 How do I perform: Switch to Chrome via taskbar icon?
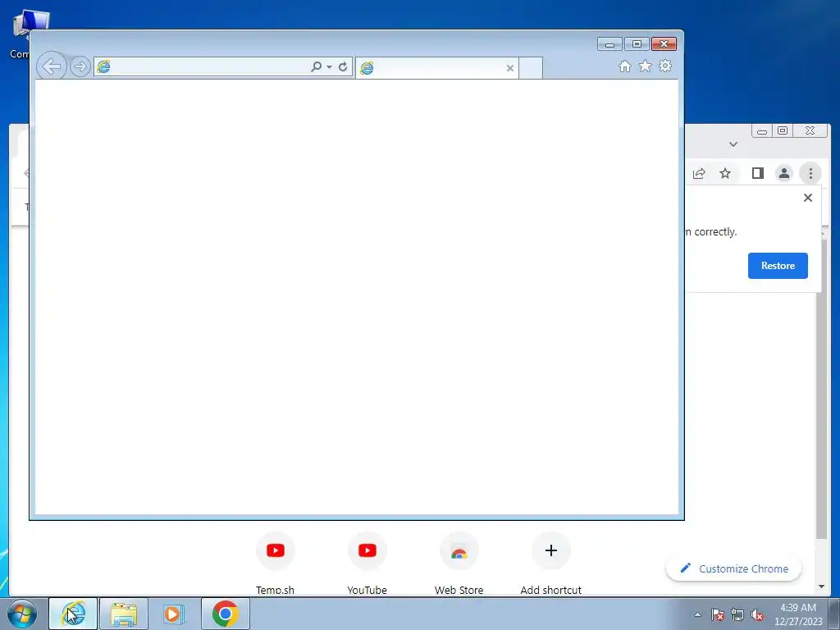click(225, 614)
